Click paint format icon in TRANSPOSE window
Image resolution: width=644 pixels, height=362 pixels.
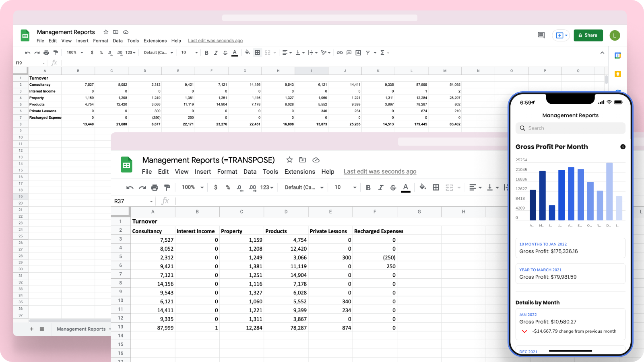167,187
